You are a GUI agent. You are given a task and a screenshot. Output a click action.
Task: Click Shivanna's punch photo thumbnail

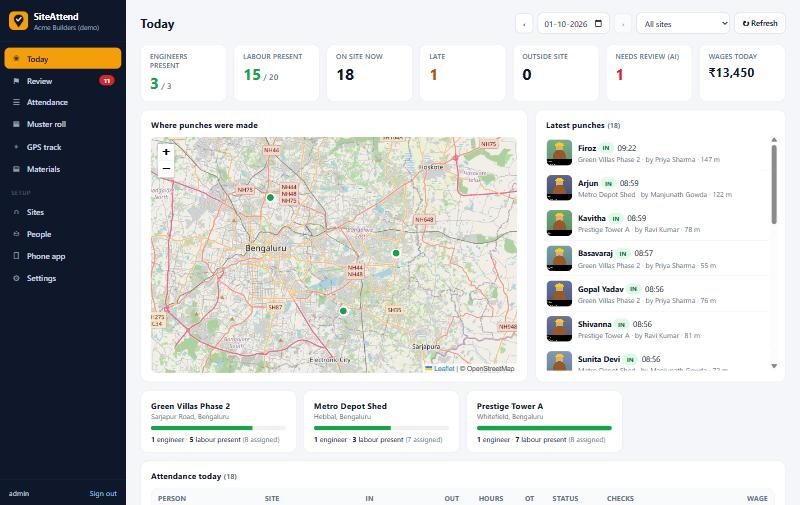(x=559, y=329)
